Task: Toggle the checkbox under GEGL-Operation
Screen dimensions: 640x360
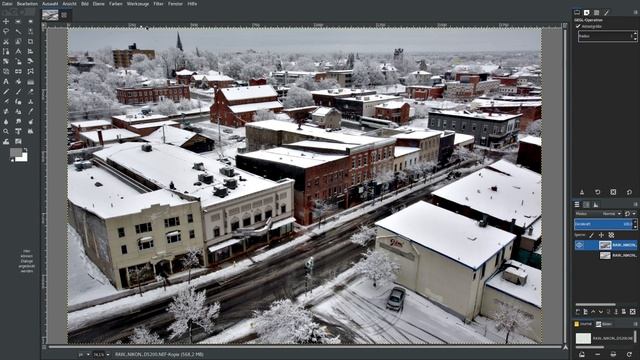Action: pos(578,26)
